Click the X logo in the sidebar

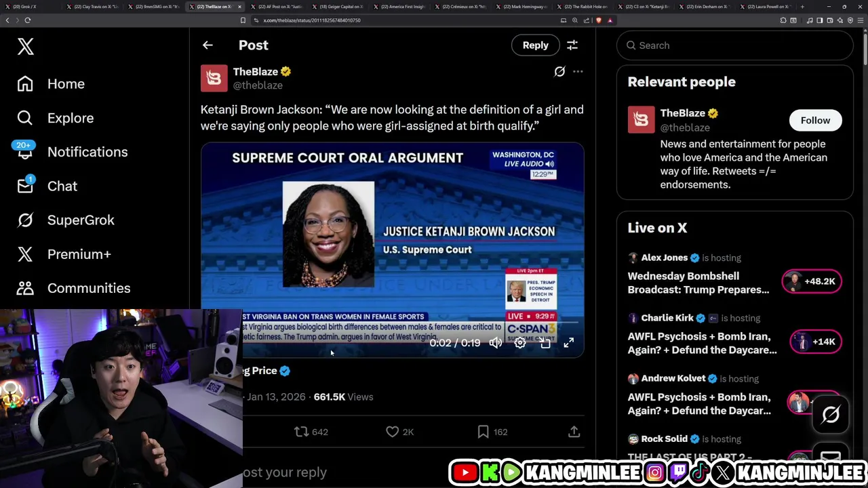coord(26,46)
